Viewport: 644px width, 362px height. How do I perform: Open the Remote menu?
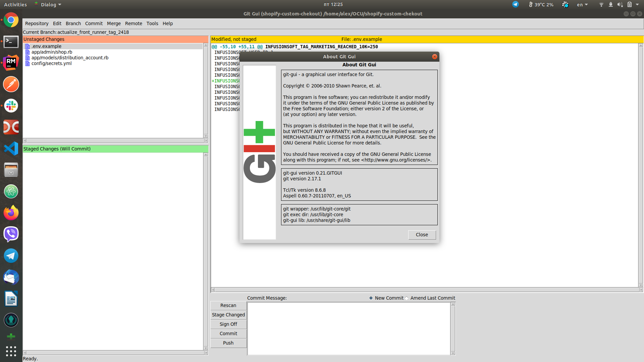pos(133,23)
